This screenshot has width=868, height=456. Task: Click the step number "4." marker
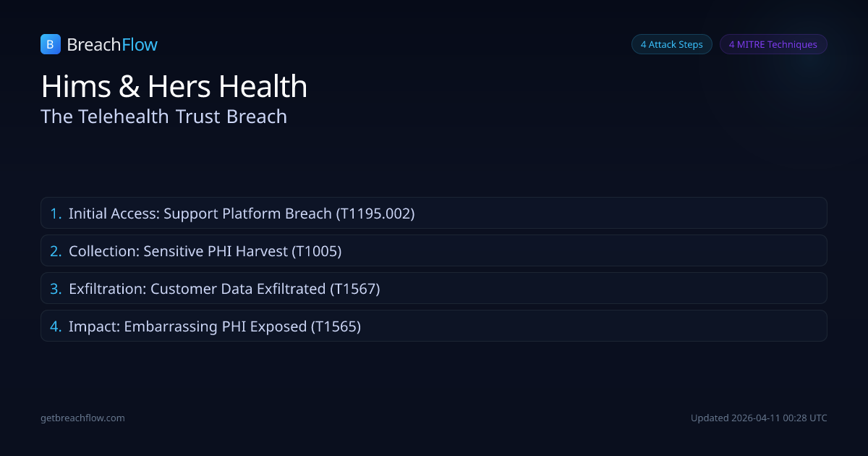[56, 326]
